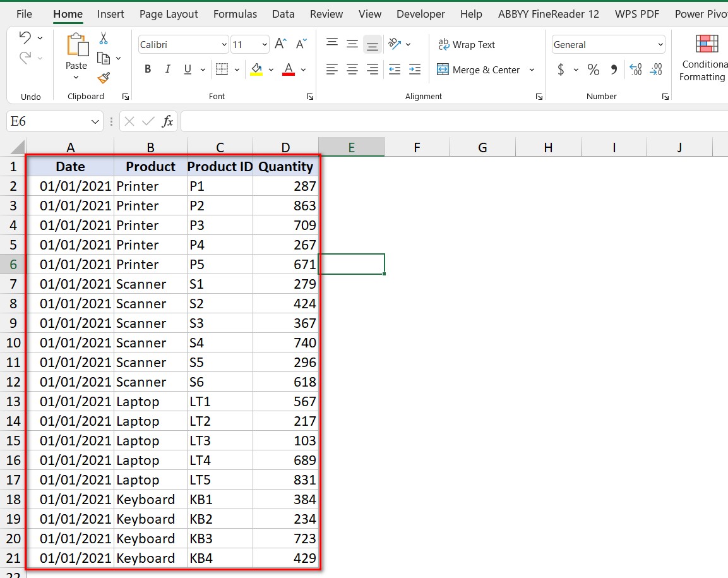The width and height of the screenshot is (728, 578).
Task: Toggle Wrap Text on
Action: [467, 45]
